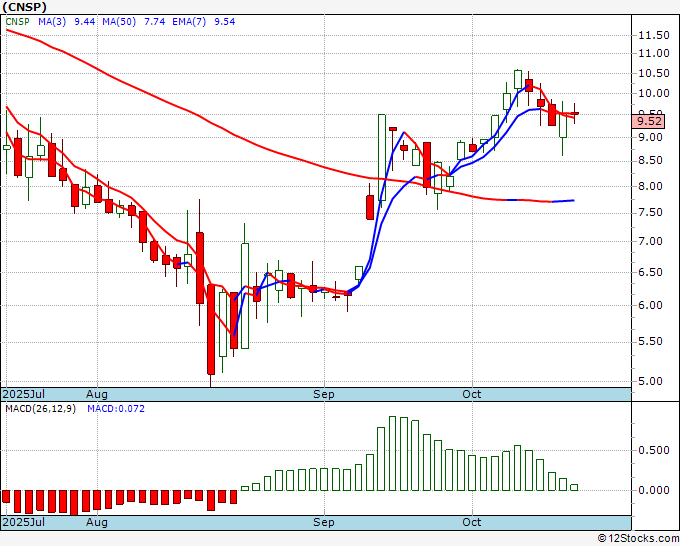The image size is (680, 546).
Task: Click the 11.00 price axis label
Action: (x=654, y=53)
